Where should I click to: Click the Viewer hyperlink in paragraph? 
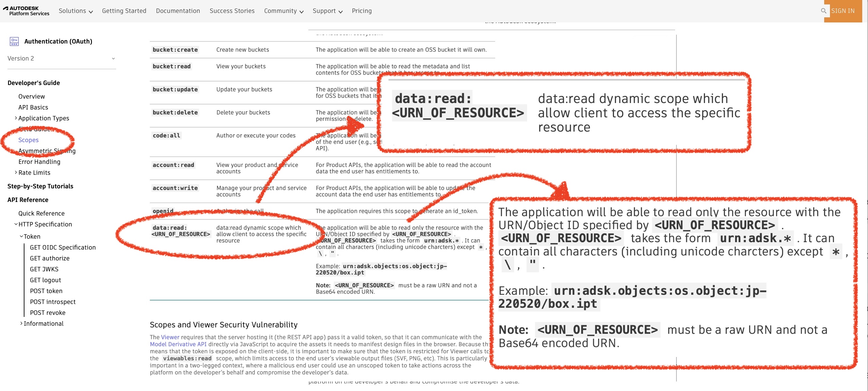pyautogui.click(x=170, y=337)
